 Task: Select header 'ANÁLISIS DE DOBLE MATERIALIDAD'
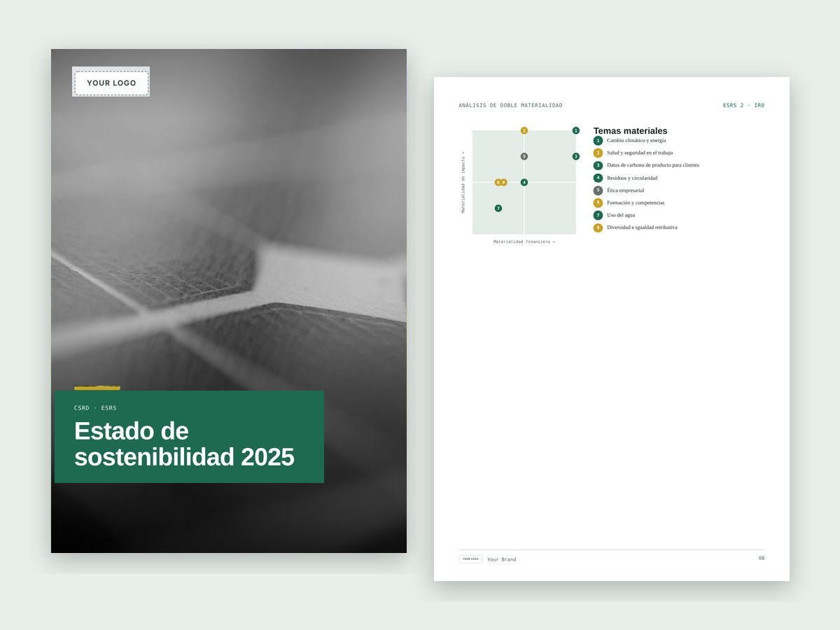click(510, 106)
